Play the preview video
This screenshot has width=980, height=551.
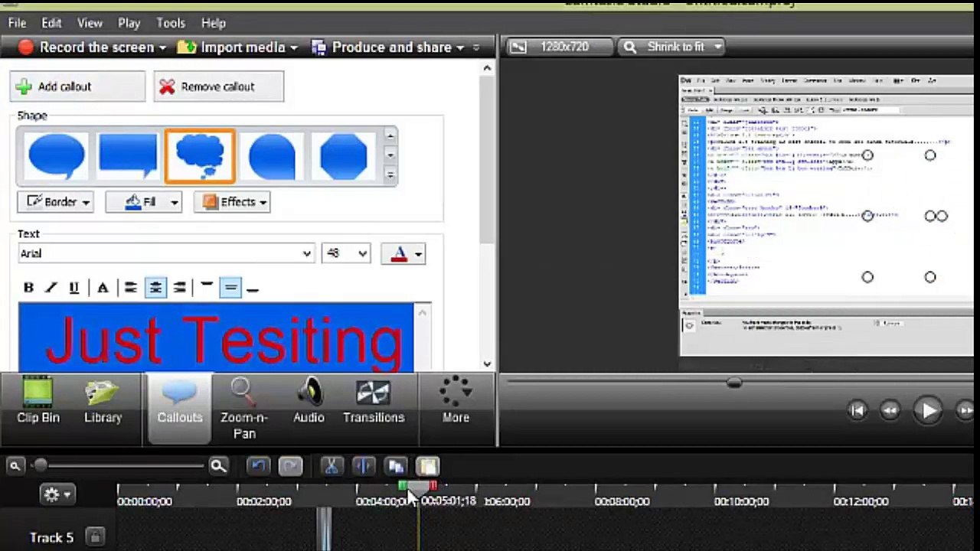(x=929, y=411)
